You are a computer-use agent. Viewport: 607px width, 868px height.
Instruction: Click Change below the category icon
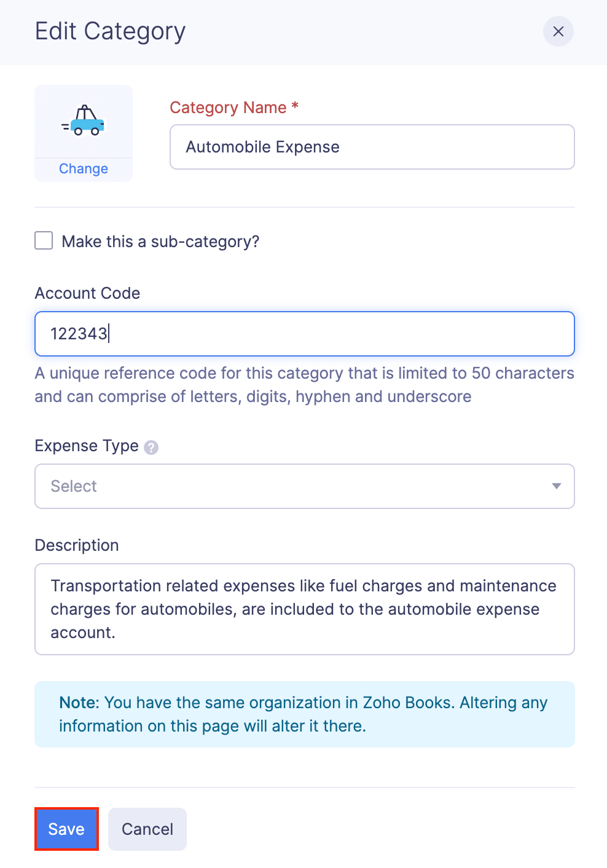pyautogui.click(x=83, y=168)
